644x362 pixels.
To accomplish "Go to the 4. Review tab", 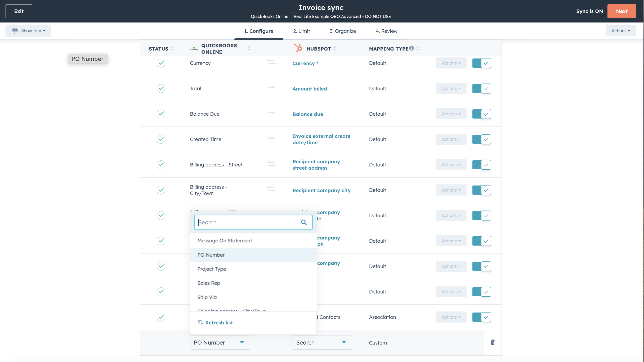I will [387, 31].
